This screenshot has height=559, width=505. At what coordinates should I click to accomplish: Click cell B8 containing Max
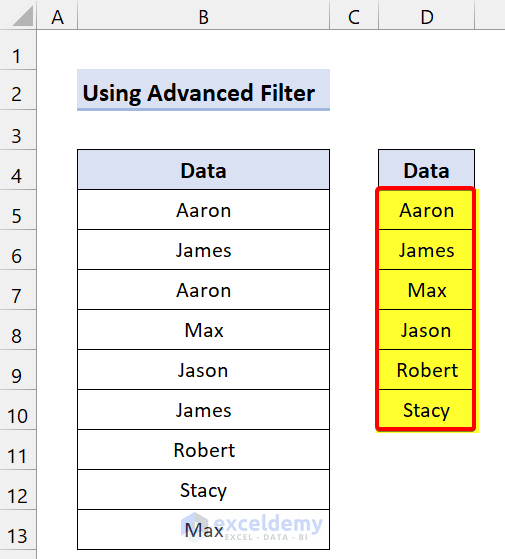point(203,329)
